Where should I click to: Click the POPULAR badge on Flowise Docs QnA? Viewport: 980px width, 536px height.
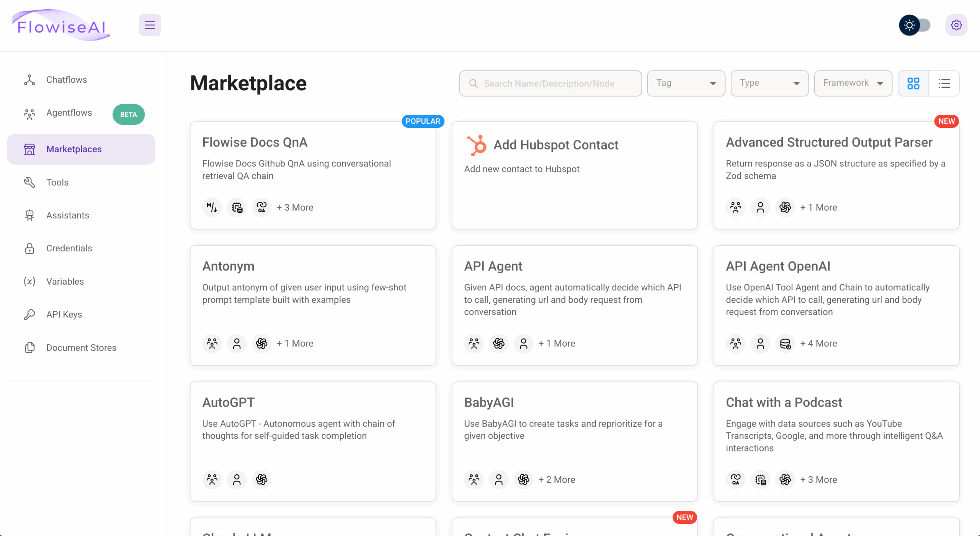pos(423,121)
